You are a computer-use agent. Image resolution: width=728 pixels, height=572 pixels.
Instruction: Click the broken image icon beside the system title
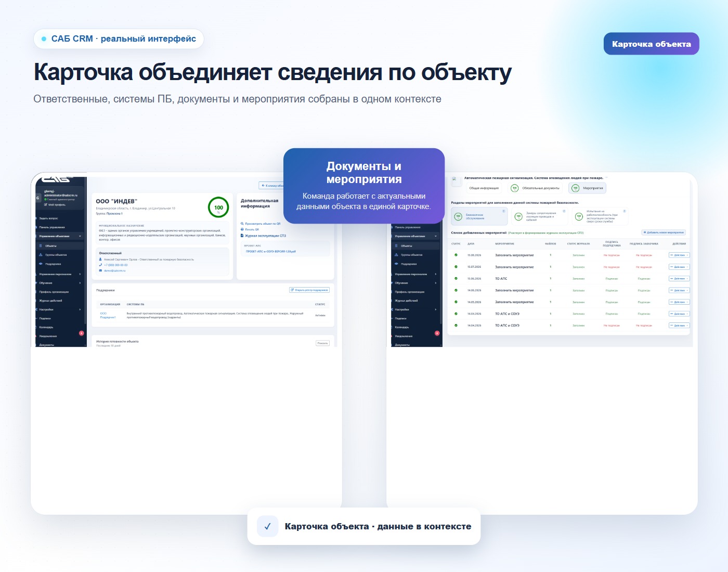pyautogui.click(x=454, y=179)
